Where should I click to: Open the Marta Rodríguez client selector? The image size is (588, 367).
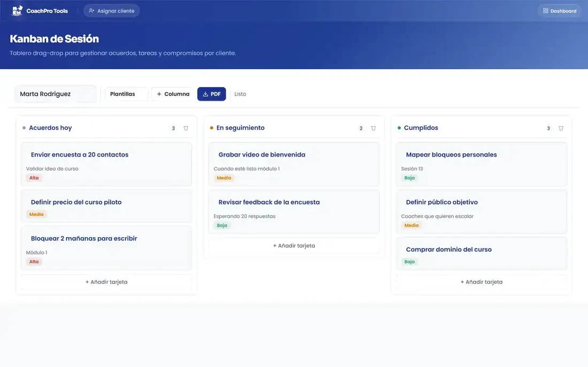(56, 94)
